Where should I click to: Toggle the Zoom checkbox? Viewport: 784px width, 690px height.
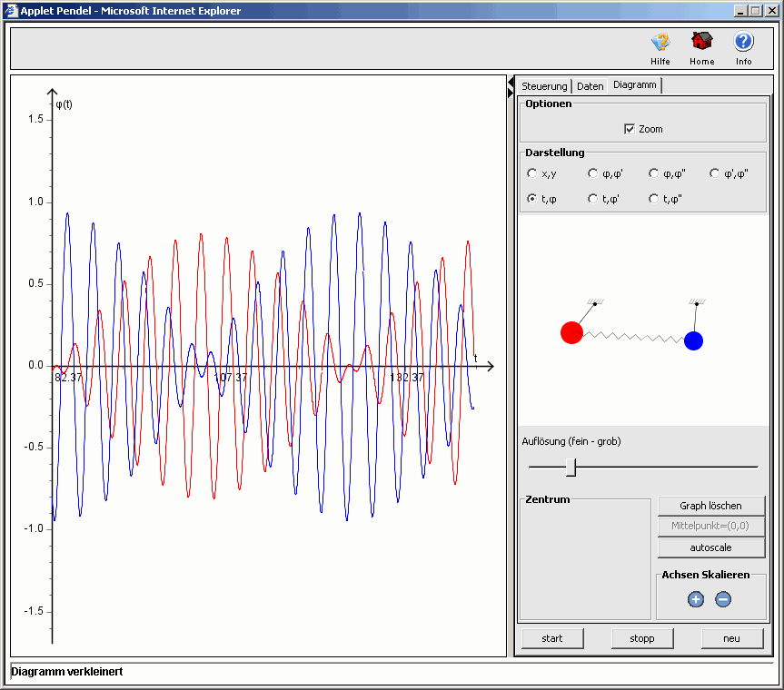click(630, 129)
